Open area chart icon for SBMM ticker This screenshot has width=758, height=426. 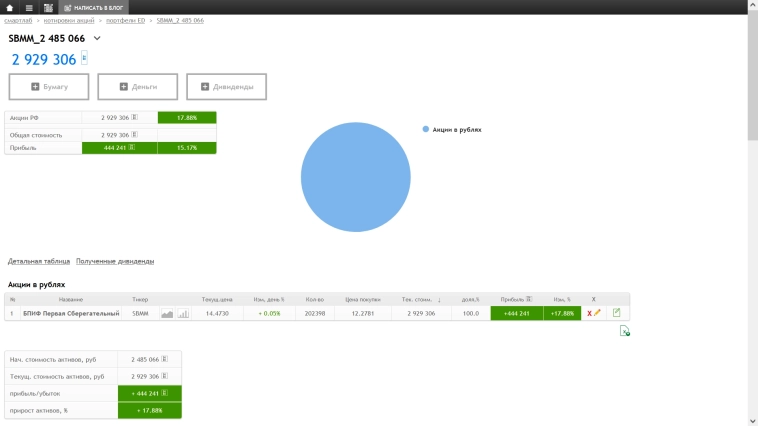tap(167, 314)
